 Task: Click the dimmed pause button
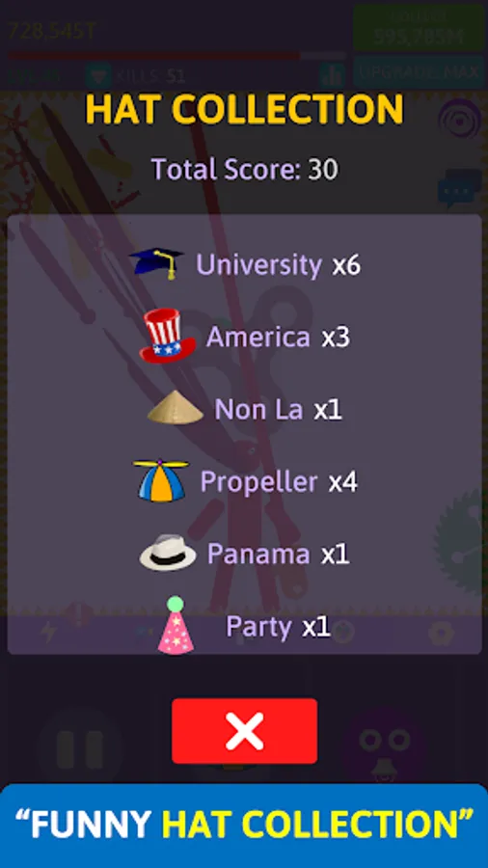click(80, 748)
